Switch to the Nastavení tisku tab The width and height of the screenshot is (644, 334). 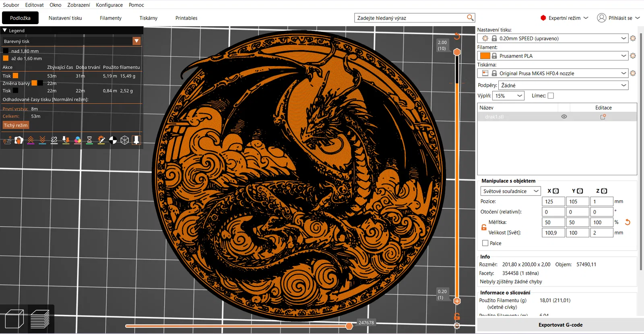click(65, 18)
